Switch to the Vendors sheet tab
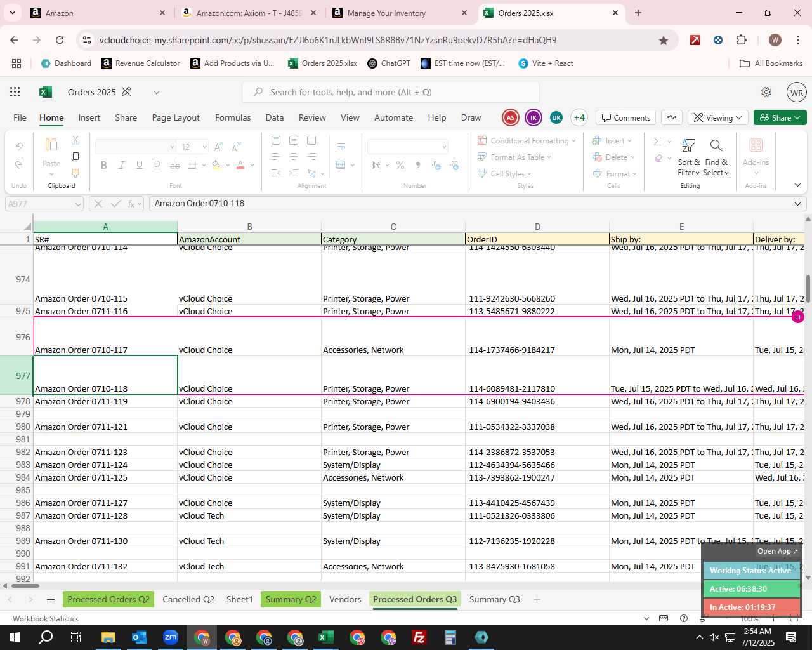 click(x=345, y=599)
